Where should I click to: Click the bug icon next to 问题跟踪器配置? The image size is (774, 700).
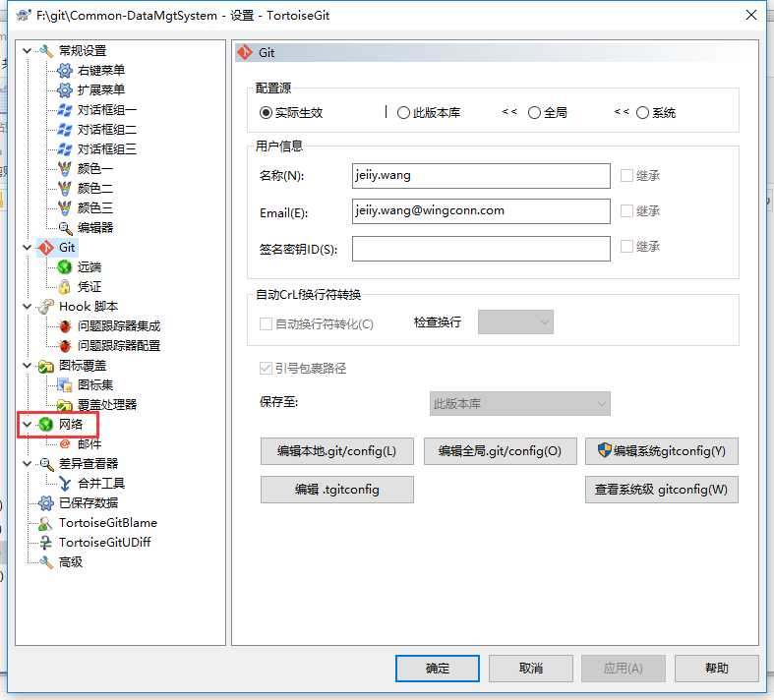(65, 346)
